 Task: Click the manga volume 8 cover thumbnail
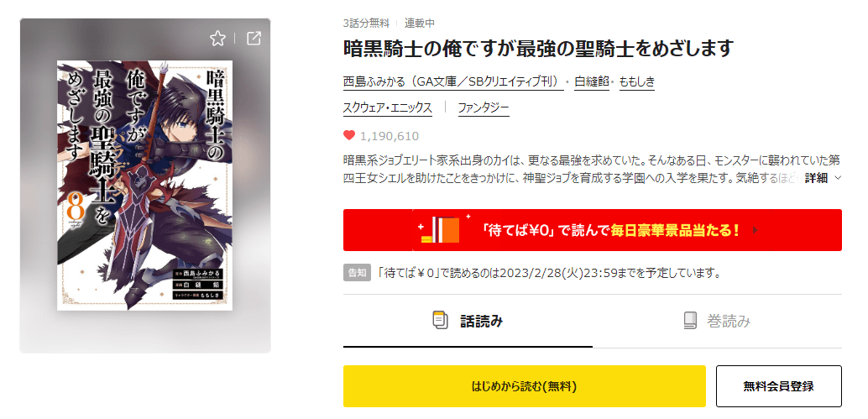[x=145, y=186]
